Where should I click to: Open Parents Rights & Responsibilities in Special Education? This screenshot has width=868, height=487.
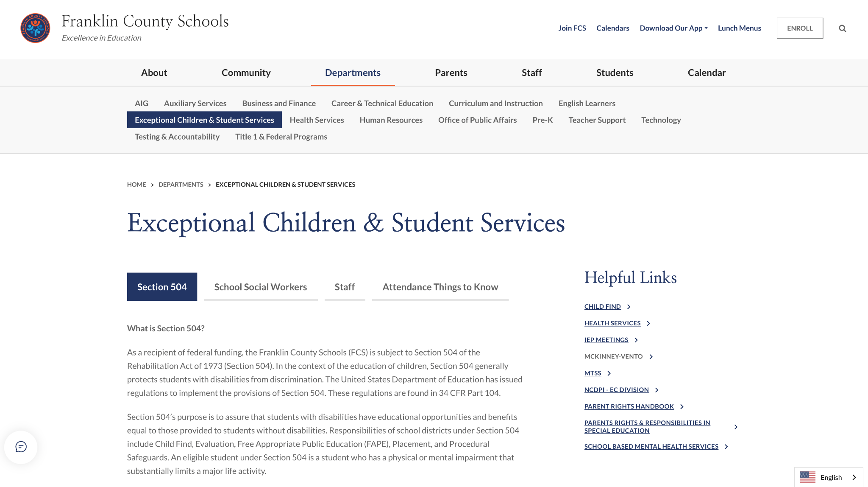647,427
